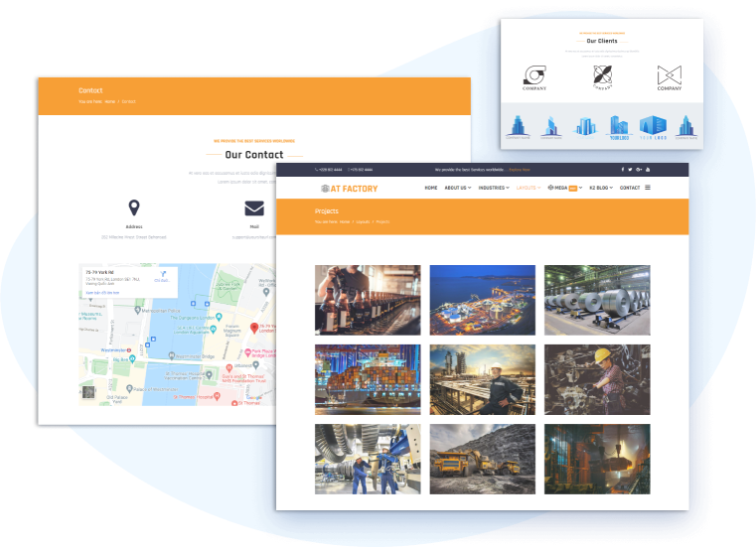Screen dimensions: 756x549
Task: Click the Mail envelope icon
Action: coord(254,208)
